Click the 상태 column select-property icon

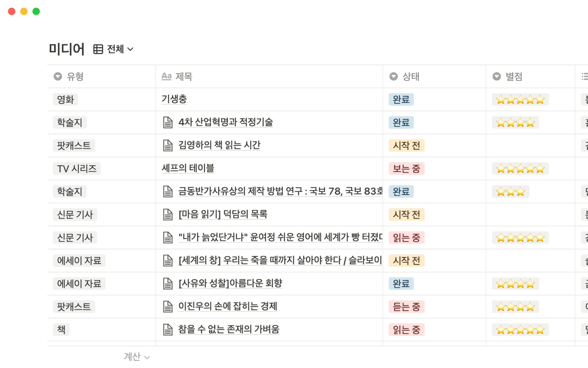pos(394,76)
